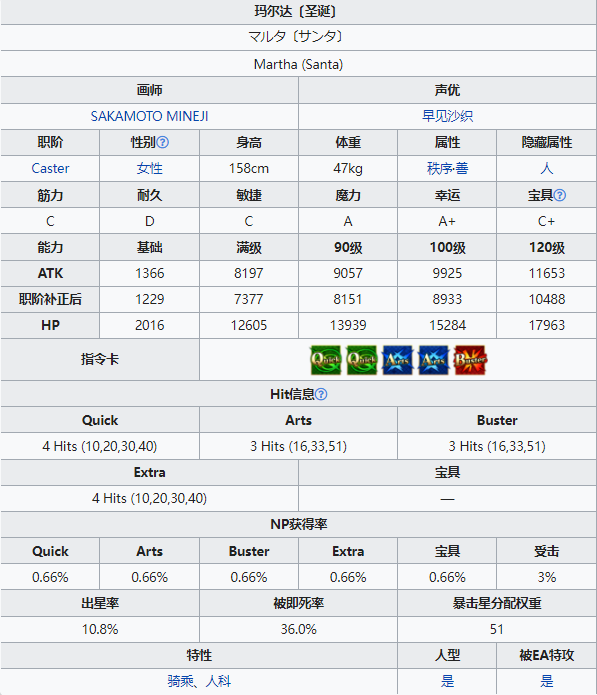Screen dimensions: 597x695
Task: Open the help icon next to 性别
Action: pyautogui.click(x=163, y=142)
